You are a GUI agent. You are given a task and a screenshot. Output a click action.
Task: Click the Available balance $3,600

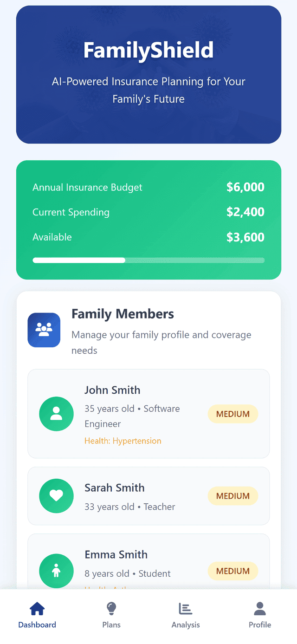(245, 237)
